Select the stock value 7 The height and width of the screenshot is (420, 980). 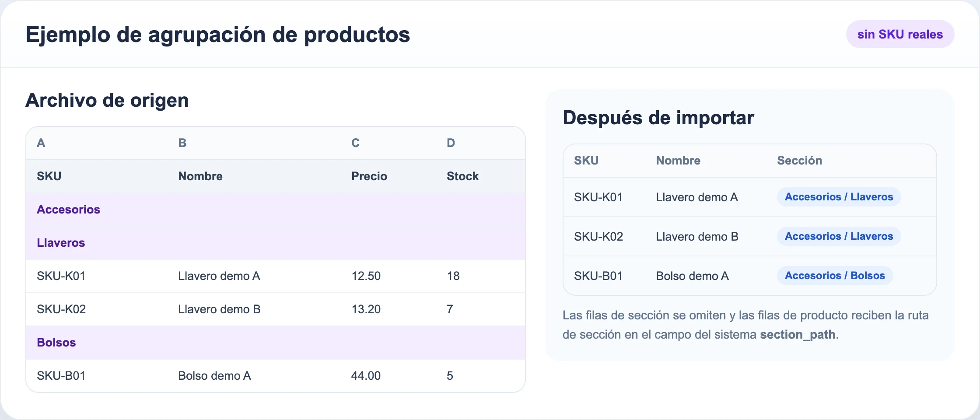pos(450,309)
